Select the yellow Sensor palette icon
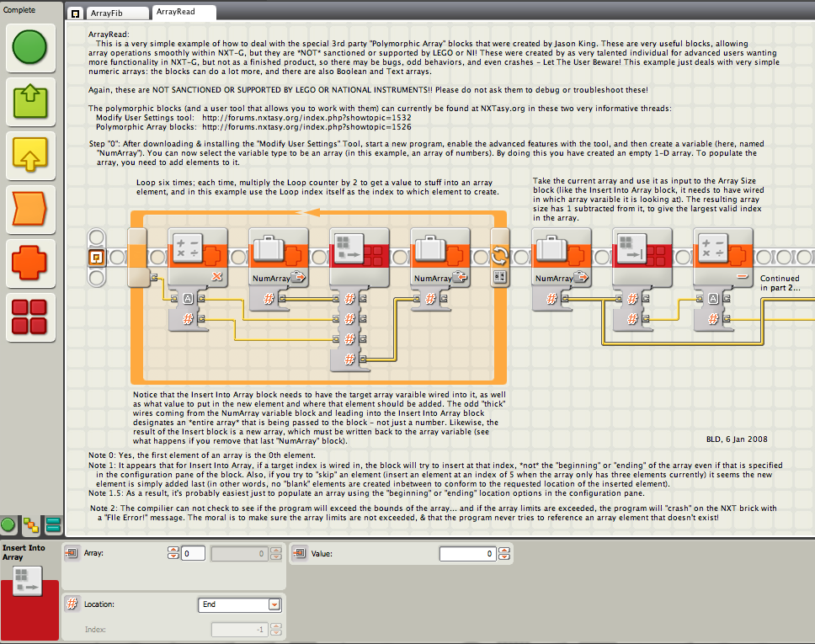The width and height of the screenshot is (815, 644). [x=30, y=155]
